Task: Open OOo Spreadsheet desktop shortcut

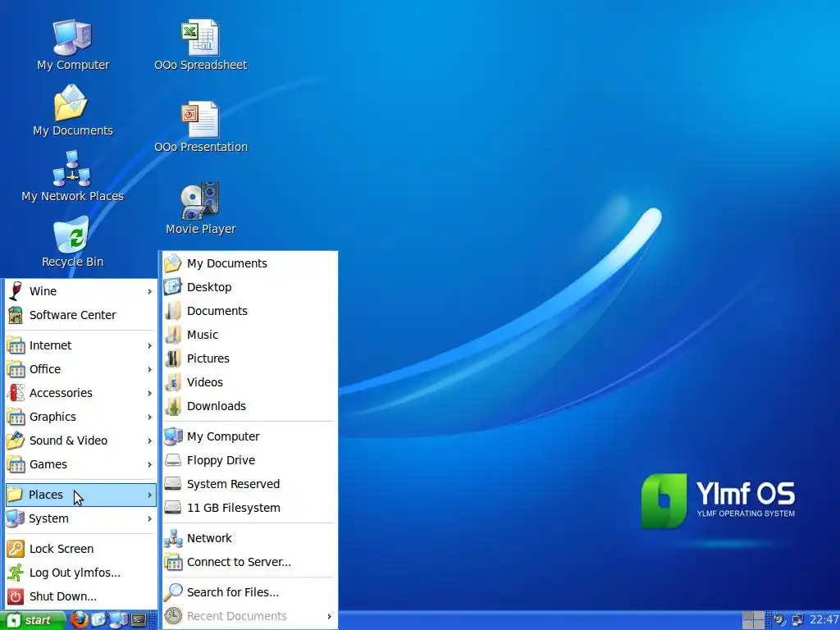Action: 200,45
